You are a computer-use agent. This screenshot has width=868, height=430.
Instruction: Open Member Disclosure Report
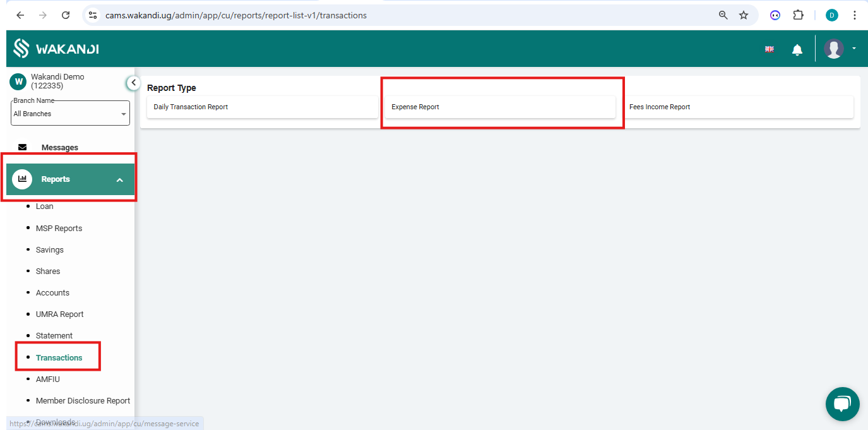83,401
